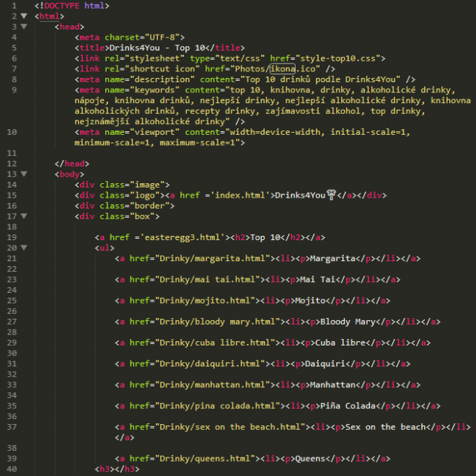476x476 pixels.
Task: Click the "Drinky/daiquiri.html" href
Action: (210, 363)
